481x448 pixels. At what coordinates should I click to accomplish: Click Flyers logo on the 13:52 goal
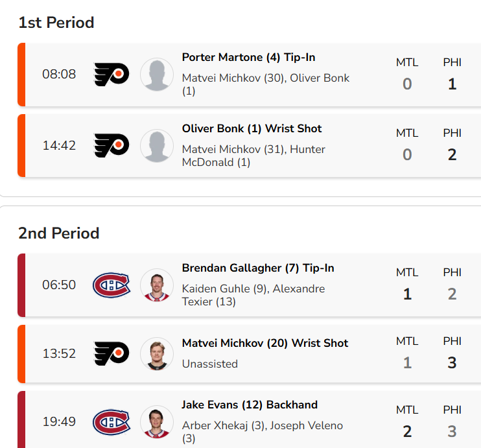pos(111,354)
